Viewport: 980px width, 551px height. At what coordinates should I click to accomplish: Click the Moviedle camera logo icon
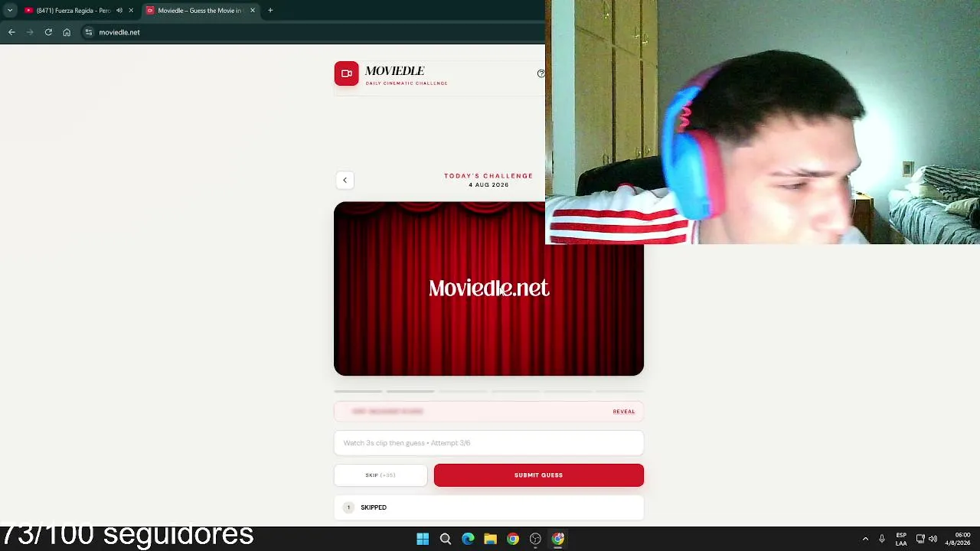(346, 73)
